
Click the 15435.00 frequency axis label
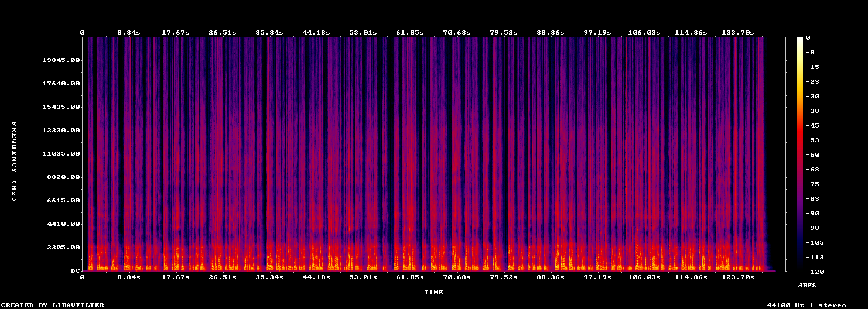(x=61, y=107)
